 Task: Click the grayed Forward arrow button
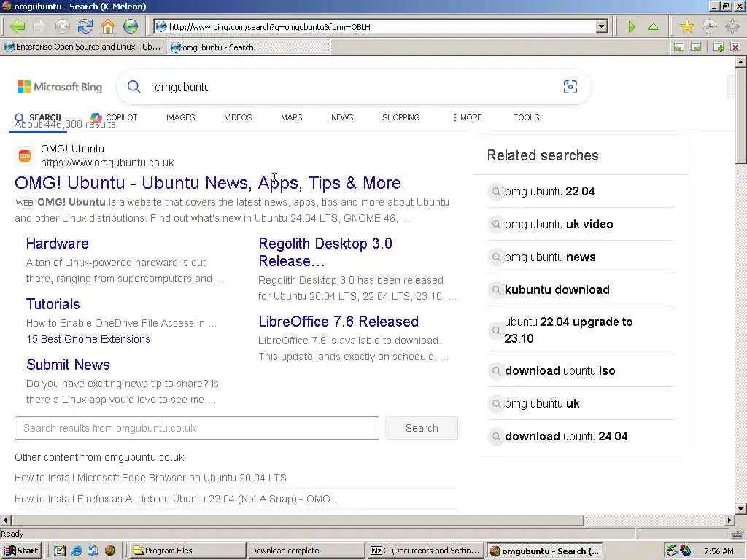[x=39, y=27]
